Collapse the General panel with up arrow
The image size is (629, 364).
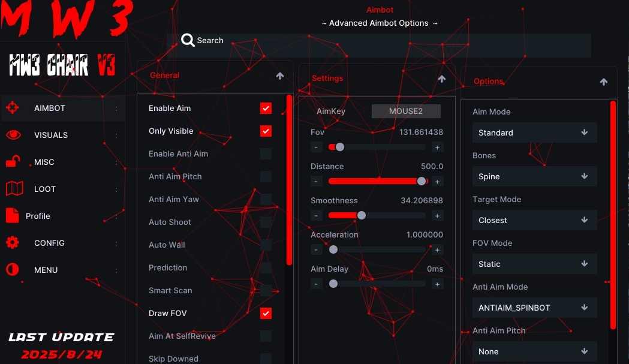280,76
